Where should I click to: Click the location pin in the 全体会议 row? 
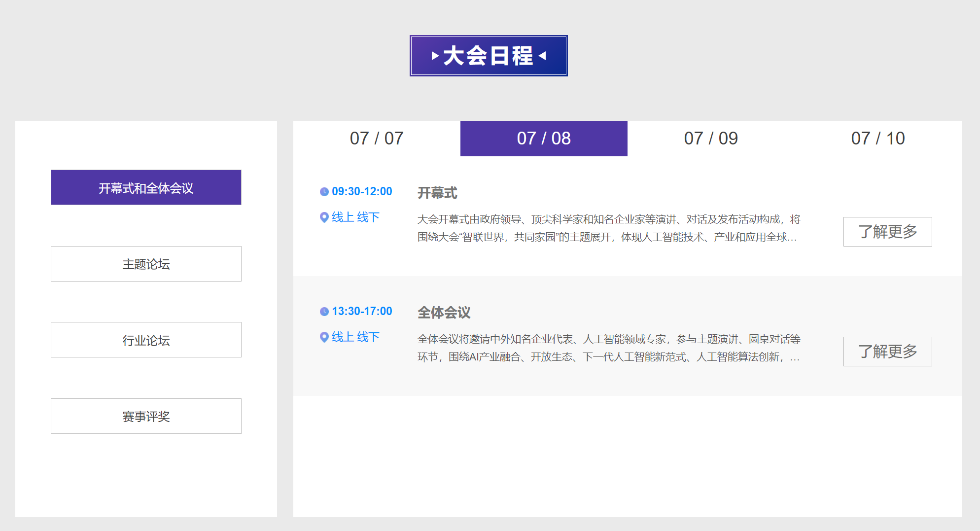coord(324,337)
